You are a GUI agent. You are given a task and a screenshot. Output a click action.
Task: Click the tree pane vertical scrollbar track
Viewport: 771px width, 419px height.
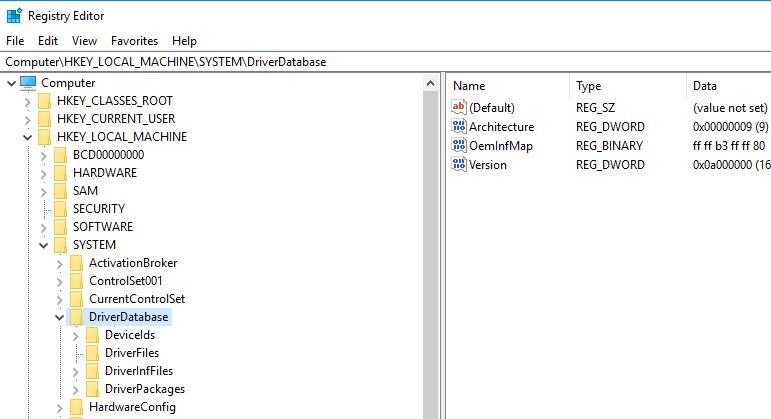[x=431, y=255]
